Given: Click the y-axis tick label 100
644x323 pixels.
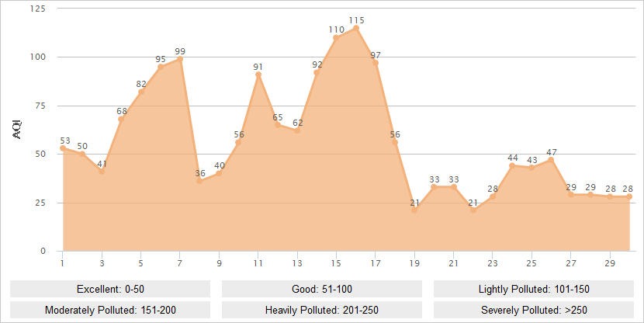Looking at the screenshot, I should 38,57.
